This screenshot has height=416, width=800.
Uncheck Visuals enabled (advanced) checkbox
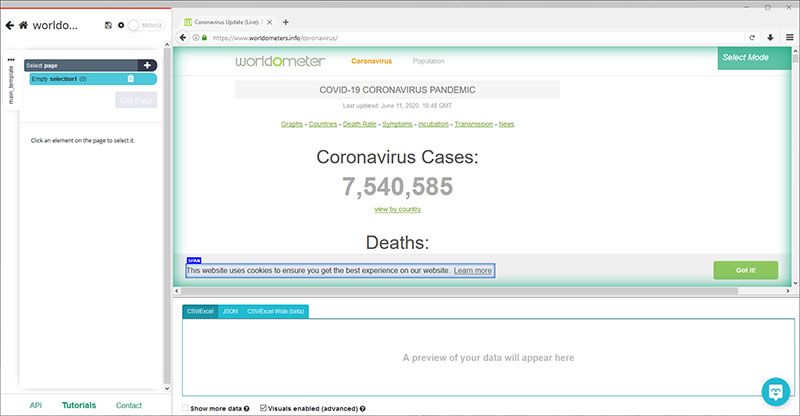click(263, 408)
